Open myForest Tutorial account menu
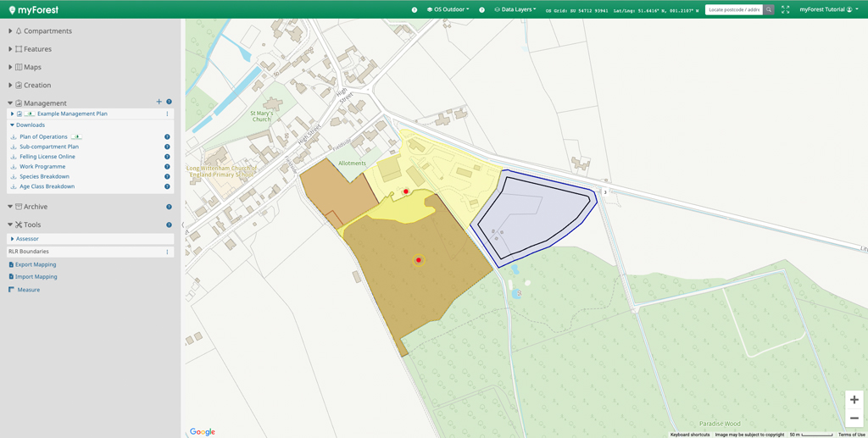868x438 pixels. click(x=828, y=9)
